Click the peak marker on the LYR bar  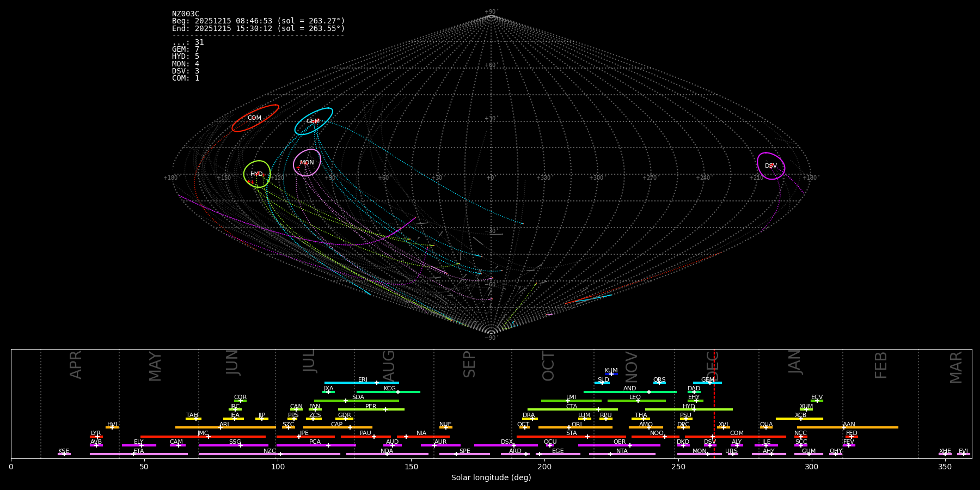(x=97, y=437)
